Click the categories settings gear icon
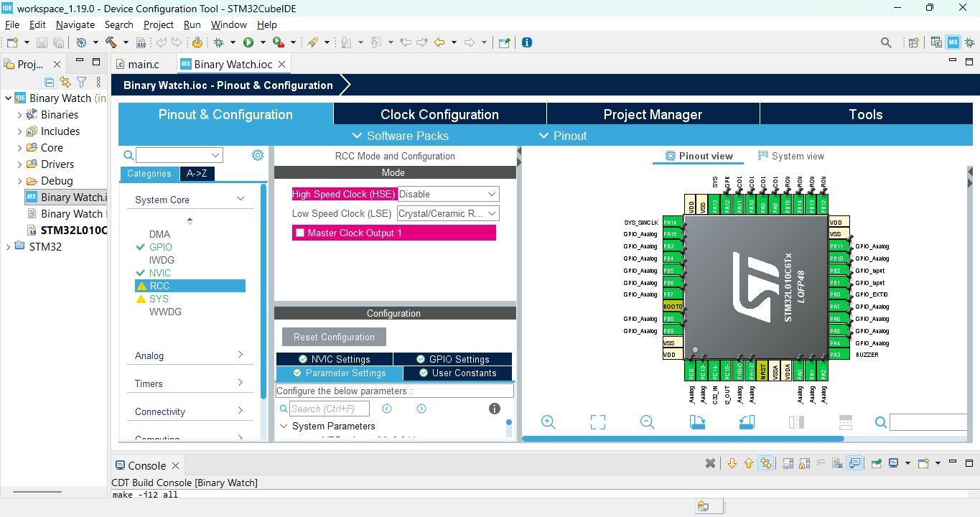 258,155
